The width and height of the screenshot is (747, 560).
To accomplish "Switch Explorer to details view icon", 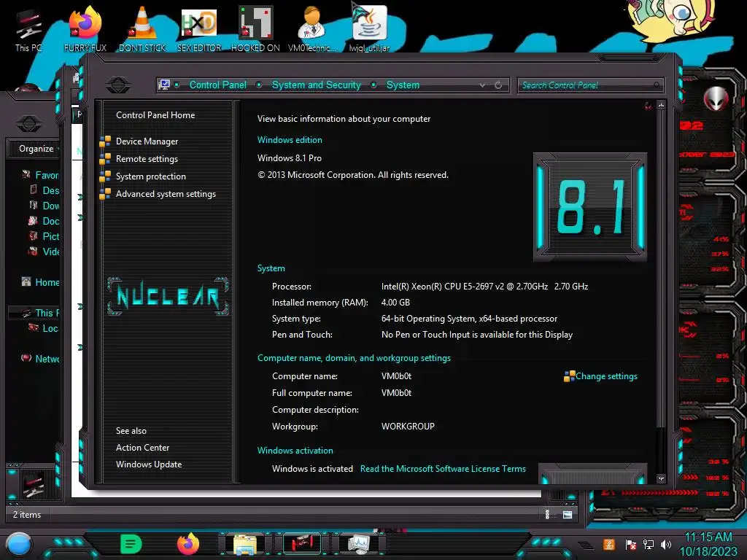I will pyautogui.click(x=547, y=514).
